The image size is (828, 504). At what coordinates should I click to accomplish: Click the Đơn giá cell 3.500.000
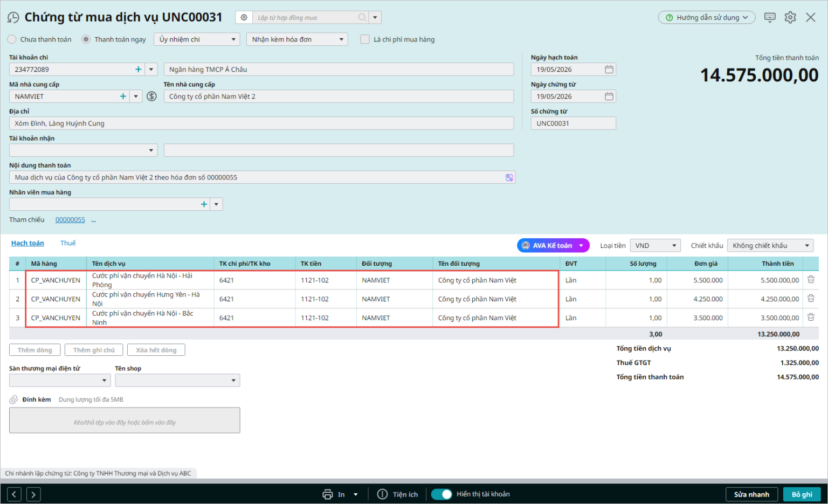(x=698, y=318)
